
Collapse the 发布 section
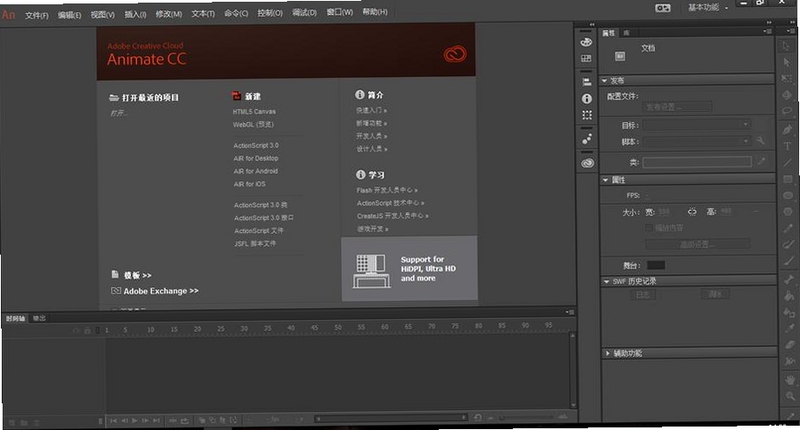pos(605,81)
